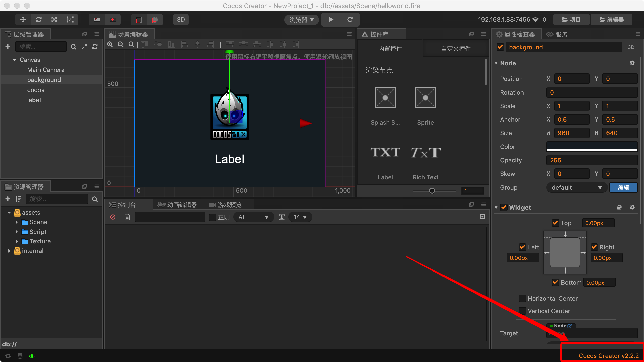Toggle the Widget component checkbox
This screenshot has width=644, height=362.
click(504, 207)
